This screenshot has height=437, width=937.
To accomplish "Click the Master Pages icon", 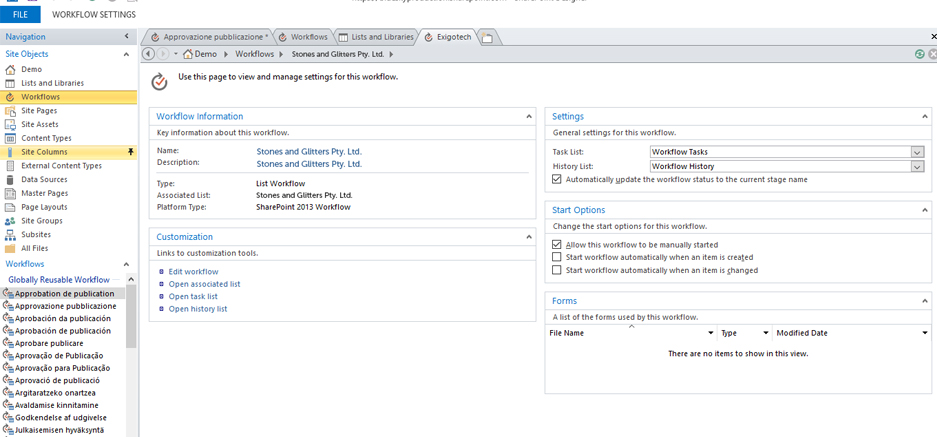I will coord(10,193).
